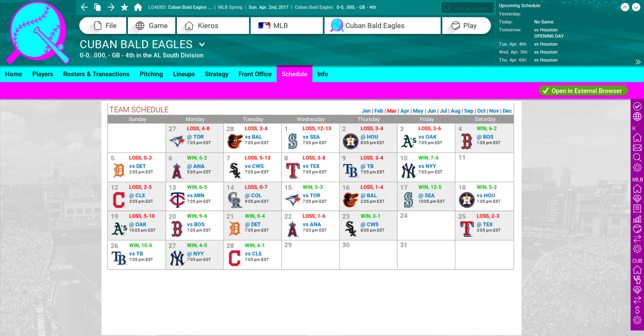
Task: Go to the Pitching tab
Action: [x=151, y=74]
